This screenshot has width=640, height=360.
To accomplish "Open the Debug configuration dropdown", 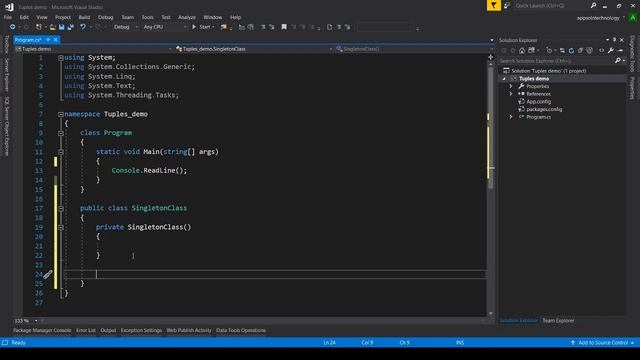I will pyautogui.click(x=125, y=27).
